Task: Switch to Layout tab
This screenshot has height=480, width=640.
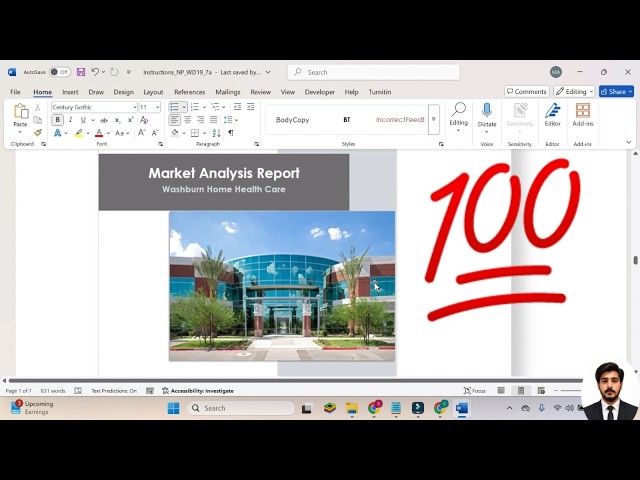Action: coord(153,92)
